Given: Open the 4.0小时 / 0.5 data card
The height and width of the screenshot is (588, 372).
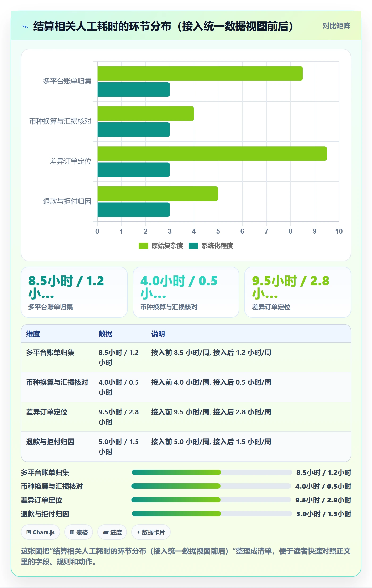Looking at the screenshot, I should [x=186, y=292].
